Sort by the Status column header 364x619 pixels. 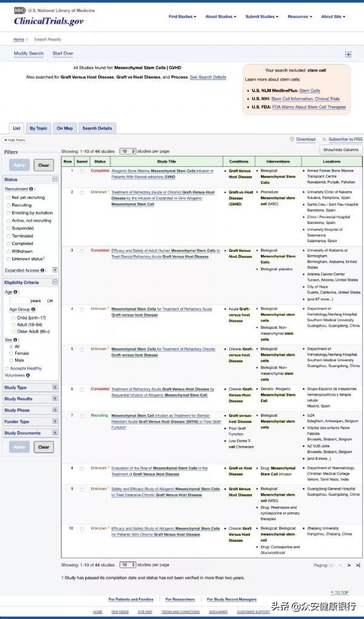(x=100, y=161)
